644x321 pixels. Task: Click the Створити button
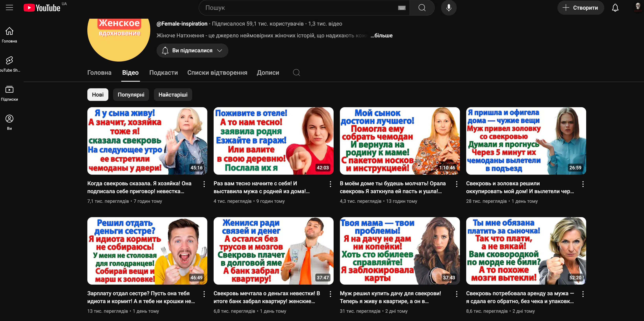[580, 8]
